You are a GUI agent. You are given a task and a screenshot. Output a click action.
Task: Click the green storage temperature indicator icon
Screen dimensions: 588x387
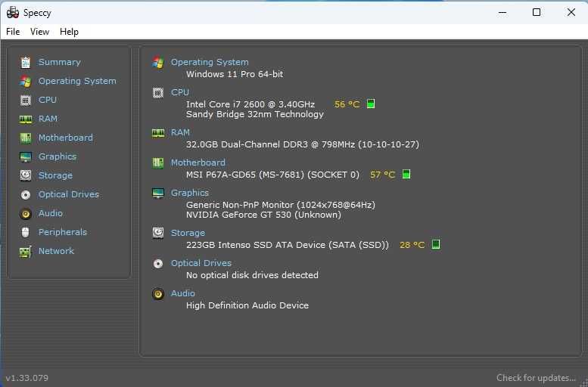click(436, 244)
